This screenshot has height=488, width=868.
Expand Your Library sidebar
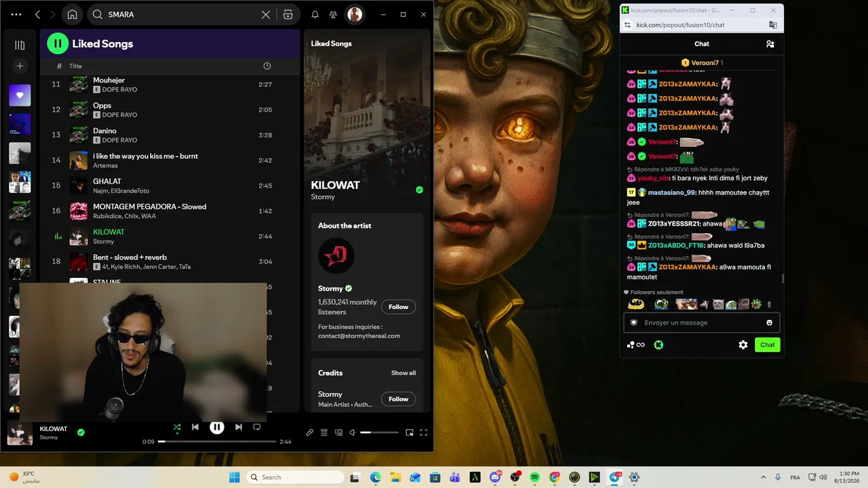click(20, 45)
